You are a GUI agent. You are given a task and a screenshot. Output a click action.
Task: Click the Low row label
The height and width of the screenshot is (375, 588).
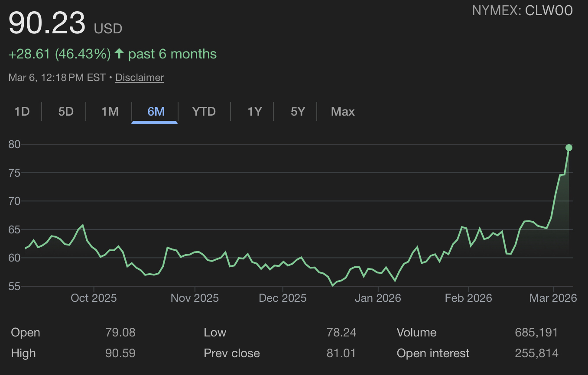(x=215, y=333)
